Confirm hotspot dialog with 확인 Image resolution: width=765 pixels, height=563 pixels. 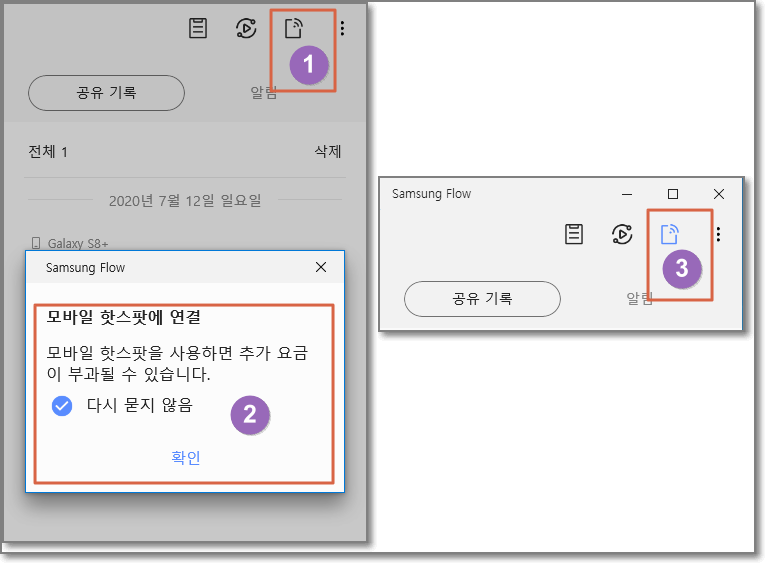coord(186,458)
